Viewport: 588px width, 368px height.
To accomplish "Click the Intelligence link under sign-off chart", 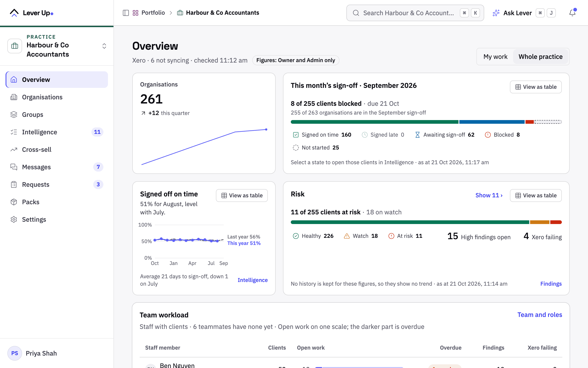I will pyautogui.click(x=252, y=280).
